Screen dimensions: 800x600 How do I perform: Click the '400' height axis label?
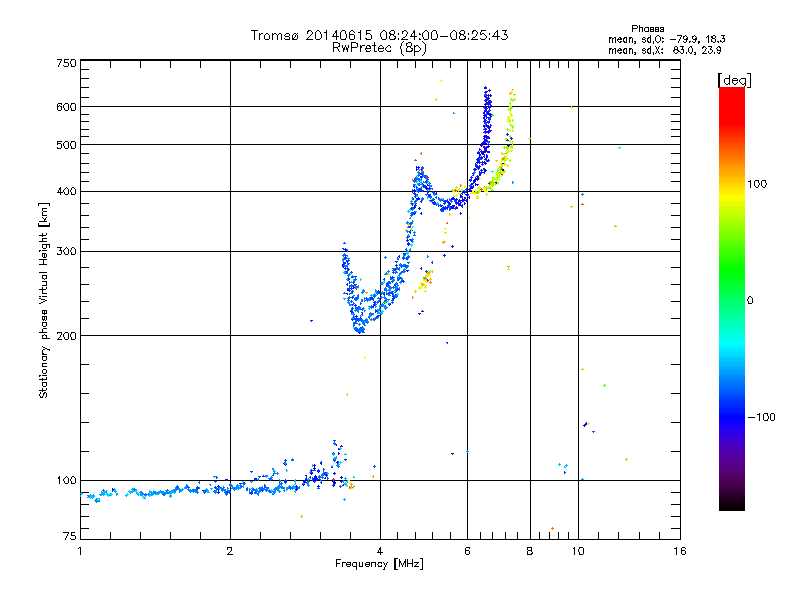click(66, 192)
